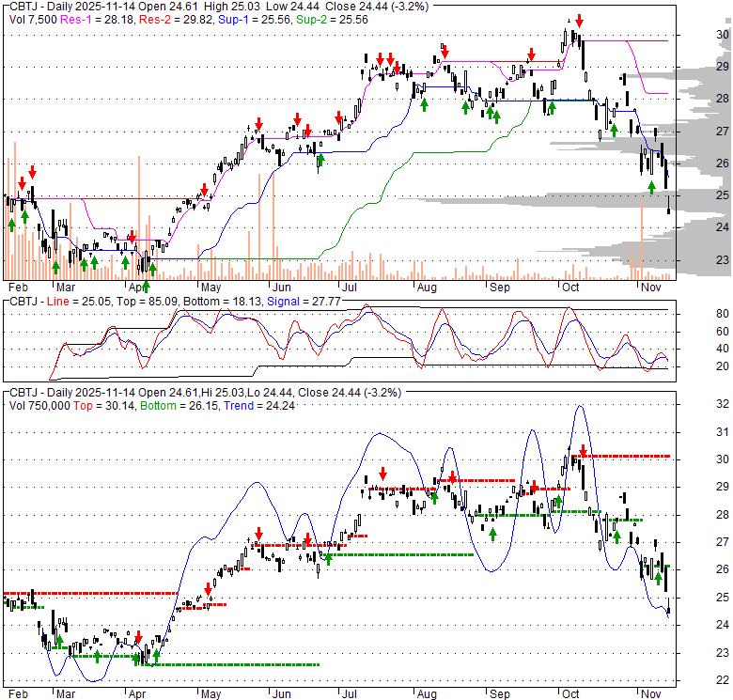Click the 'Apr' month label on bottom chart axis
This screenshot has width=733, height=700.
[x=137, y=694]
